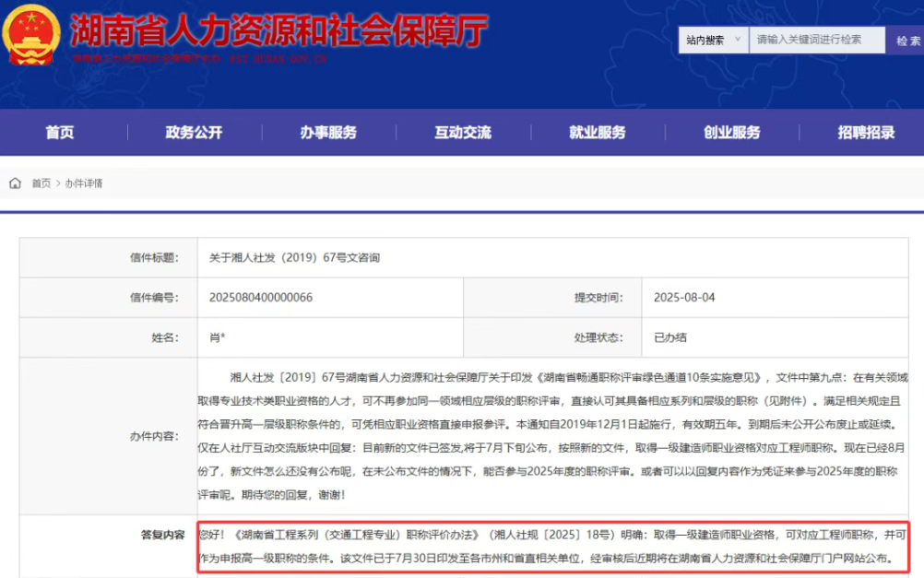Open the 互动交流 navigation item
The image size is (924, 578).
pos(463,133)
